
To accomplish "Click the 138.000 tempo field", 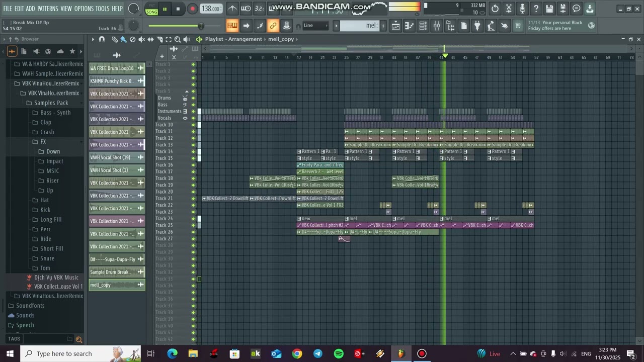I will [210, 9].
